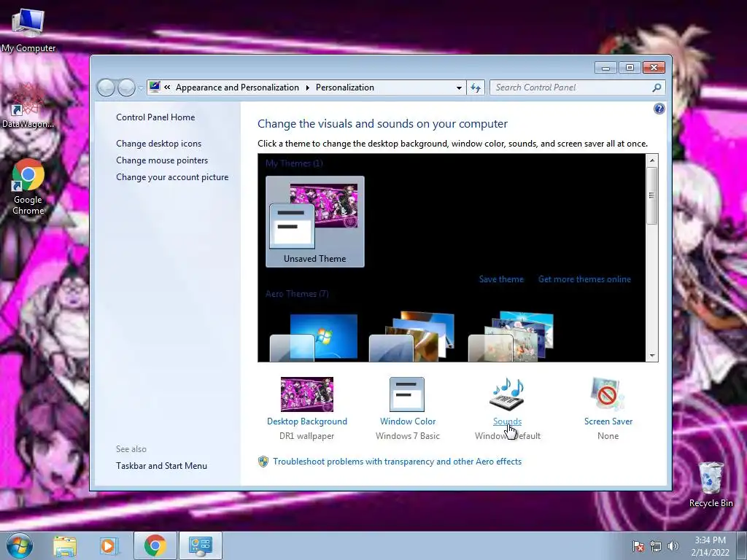Open Windows Explorer from the taskbar
The width and height of the screenshot is (747, 560).
[x=65, y=545]
